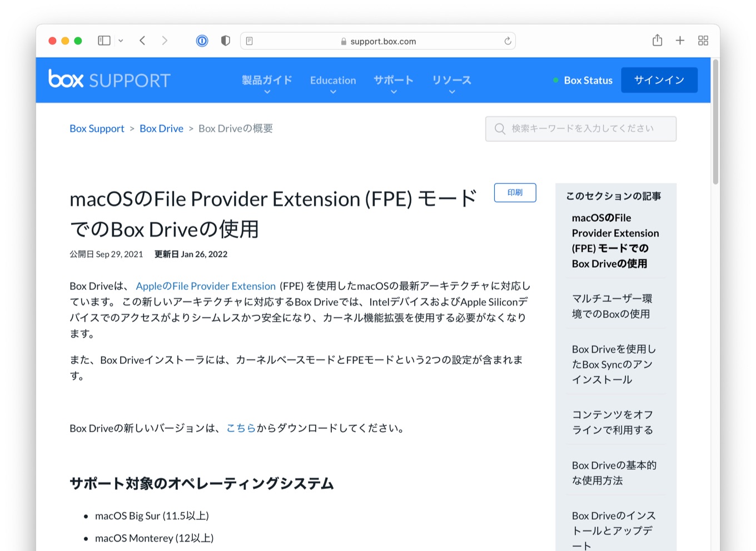Image resolution: width=756 pixels, height=551 pixels.
Task: Click the 印刷 print button
Action: coord(514,193)
